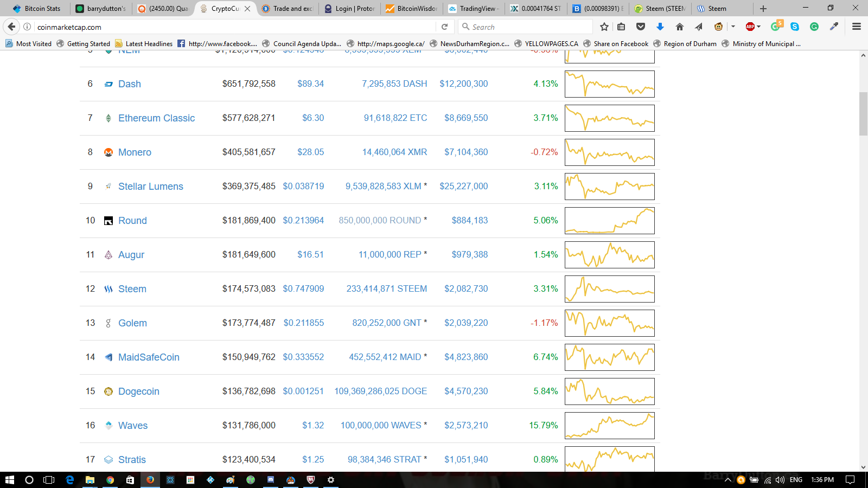Viewport: 868px width, 488px height.
Task: Open the Skype toolbar extension icon
Action: pos(795,27)
